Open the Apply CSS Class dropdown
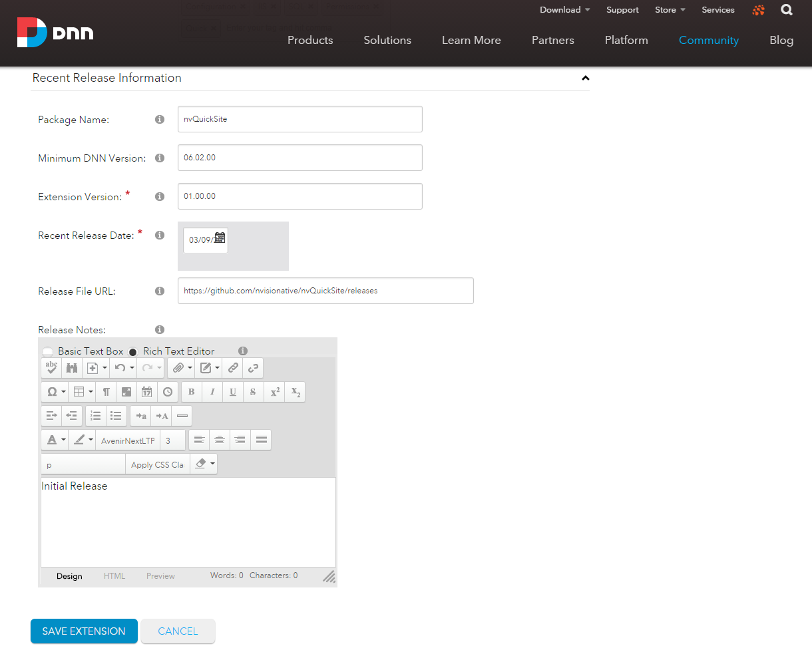Image resolution: width=812 pixels, height=650 pixels. 157,464
